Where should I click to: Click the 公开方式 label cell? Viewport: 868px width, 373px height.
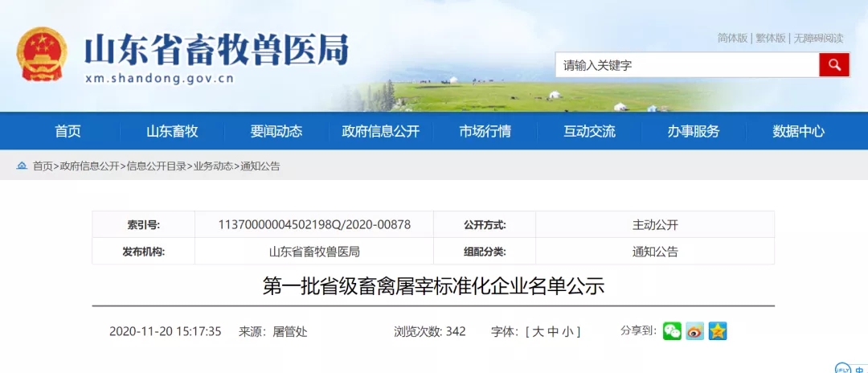click(485, 225)
